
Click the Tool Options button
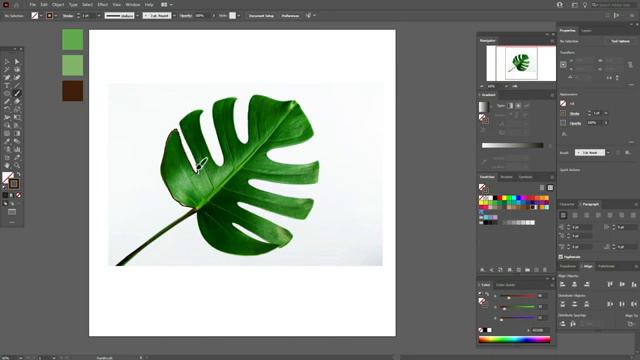pyautogui.click(x=620, y=41)
